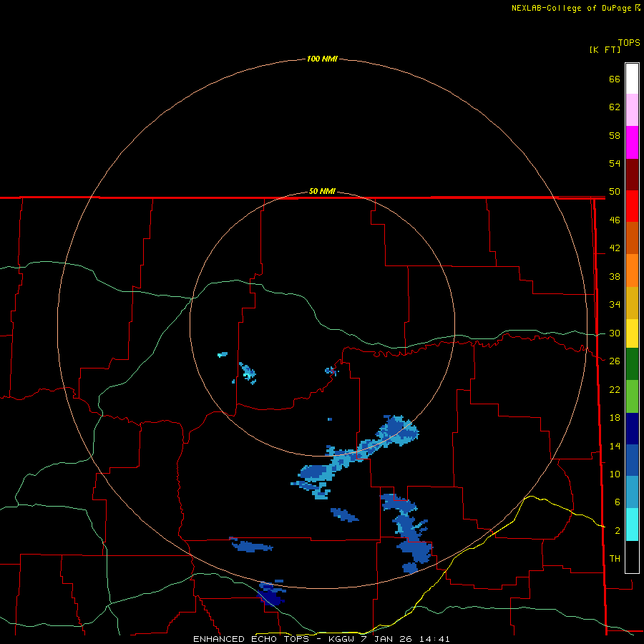Select the 34 scale label
644x644 pixels.
pos(615,305)
